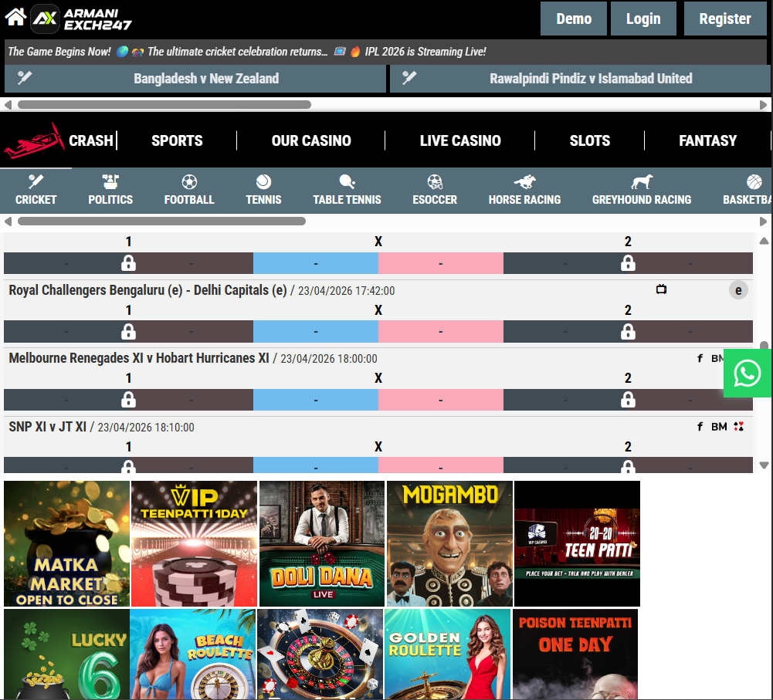
Task: Open SNP XI v JT XI match
Action: pyautogui.click(x=47, y=427)
